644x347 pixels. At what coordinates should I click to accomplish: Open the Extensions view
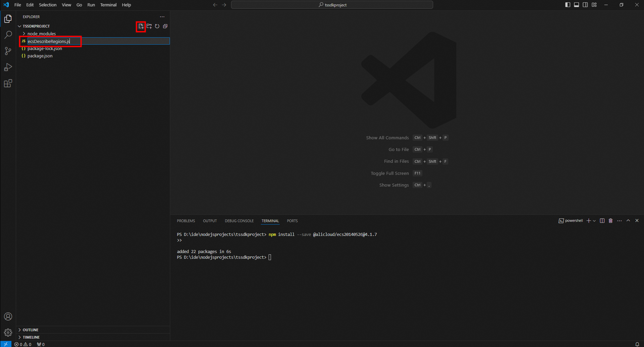tap(8, 83)
